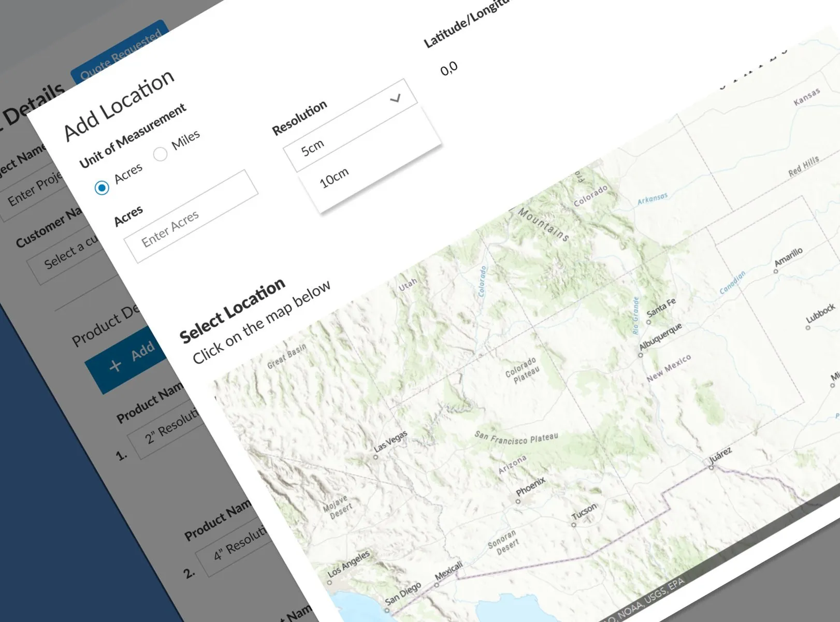Select the Albuquerque marker on the map
Viewport: 840px width, 622px height.
(x=641, y=355)
